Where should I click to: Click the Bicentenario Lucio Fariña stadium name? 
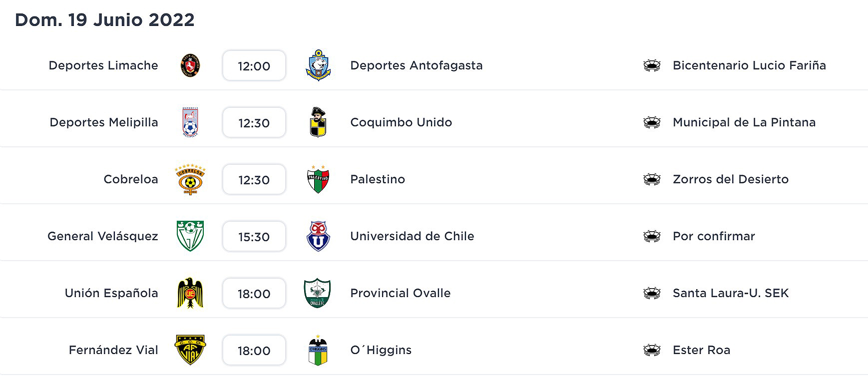coord(749,65)
